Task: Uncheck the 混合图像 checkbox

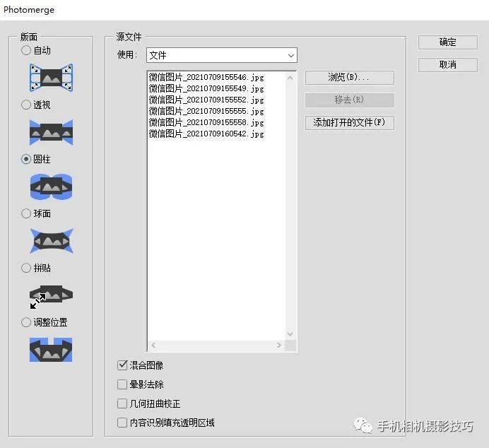Action: point(122,365)
